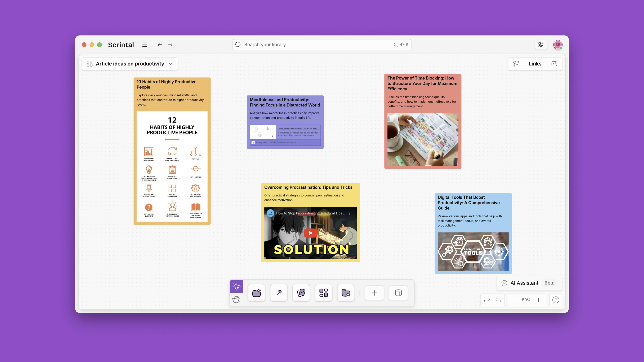Open the BB user avatar menu

click(x=557, y=45)
